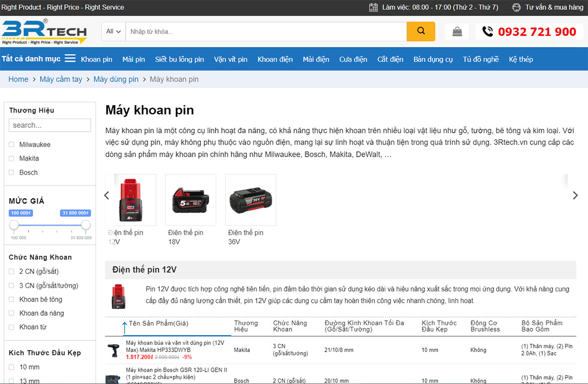This screenshot has height=384, width=588.
Task: Click the right carousel arrow
Action: coord(575,195)
